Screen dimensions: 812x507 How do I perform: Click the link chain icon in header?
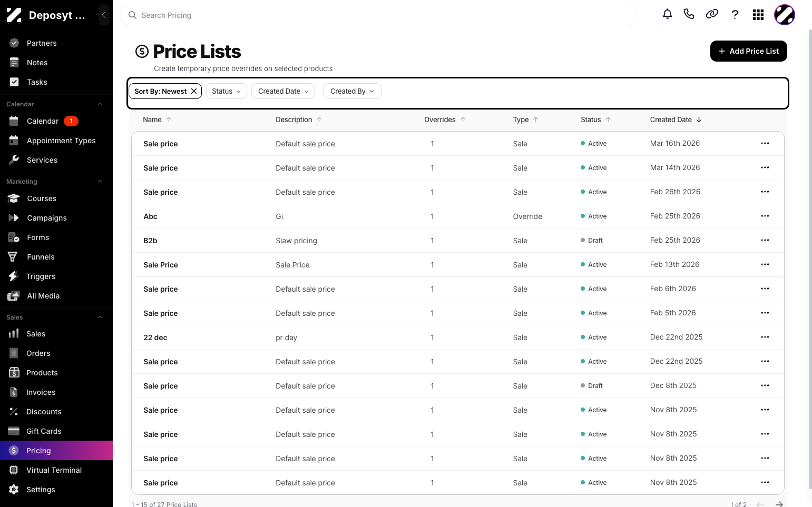712,14
